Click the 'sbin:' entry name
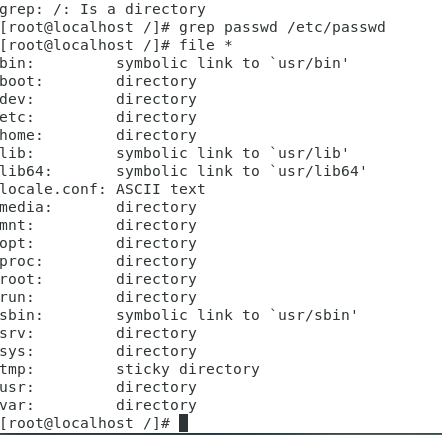Image resolution: width=442 pixels, height=435 pixels. click(21, 315)
